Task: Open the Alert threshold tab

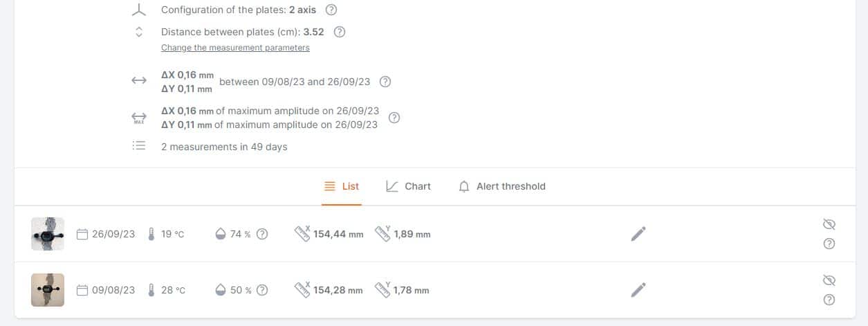Action: click(502, 186)
